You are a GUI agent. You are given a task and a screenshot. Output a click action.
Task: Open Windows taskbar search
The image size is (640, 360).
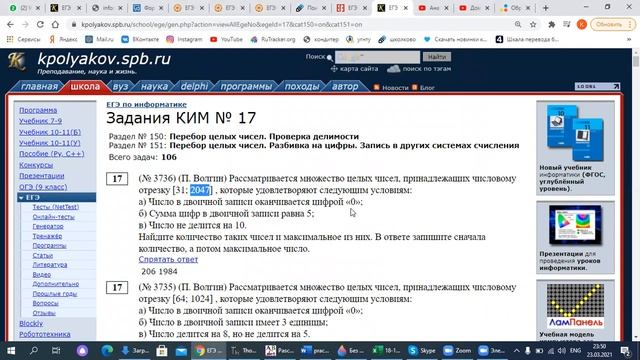pyautogui.click(x=34, y=351)
